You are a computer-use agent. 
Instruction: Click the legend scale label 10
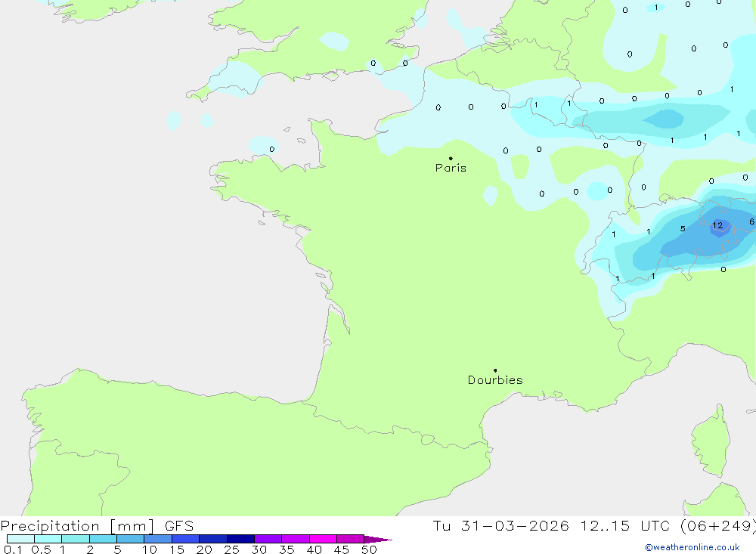tap(150, 549)
